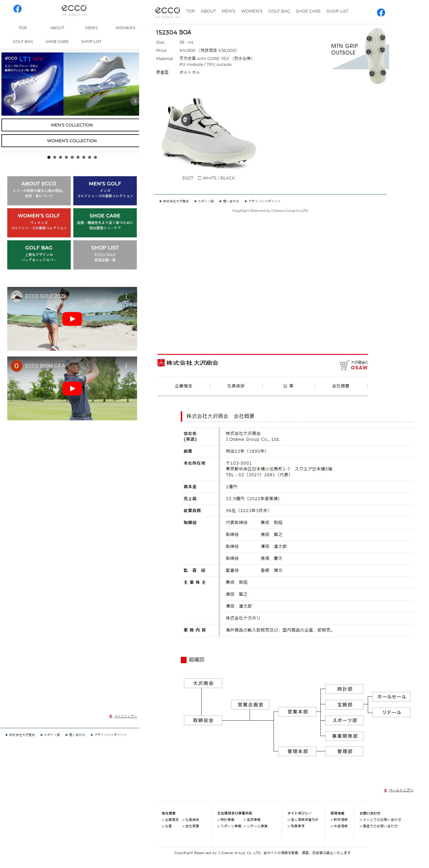Click the channel avatar on the ECCO GOLF 2023 video
429x868 pixels.
tap(17, 296)
